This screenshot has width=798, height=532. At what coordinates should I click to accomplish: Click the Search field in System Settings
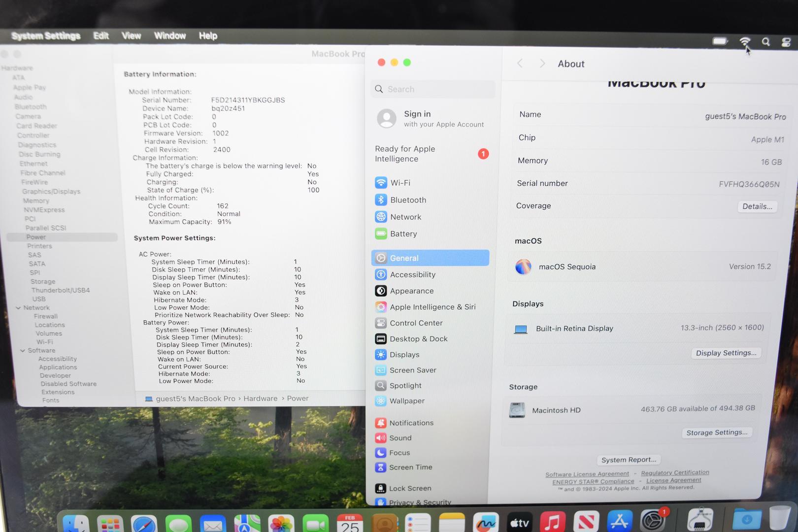coord(433,89)
